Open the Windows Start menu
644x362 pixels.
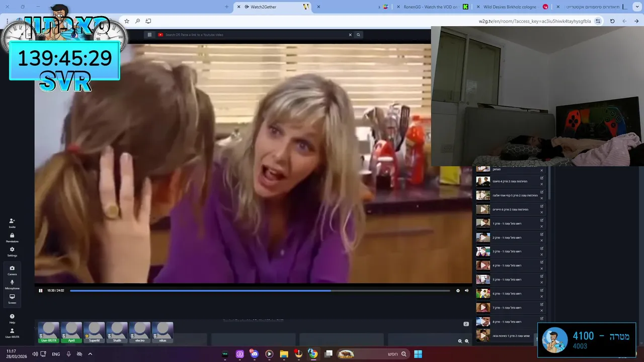418,354
